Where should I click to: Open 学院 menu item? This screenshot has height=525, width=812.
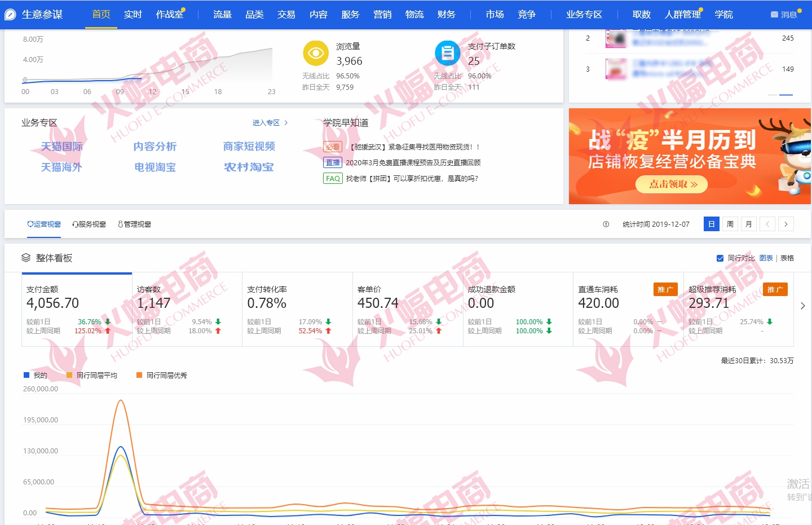[724, 14]
